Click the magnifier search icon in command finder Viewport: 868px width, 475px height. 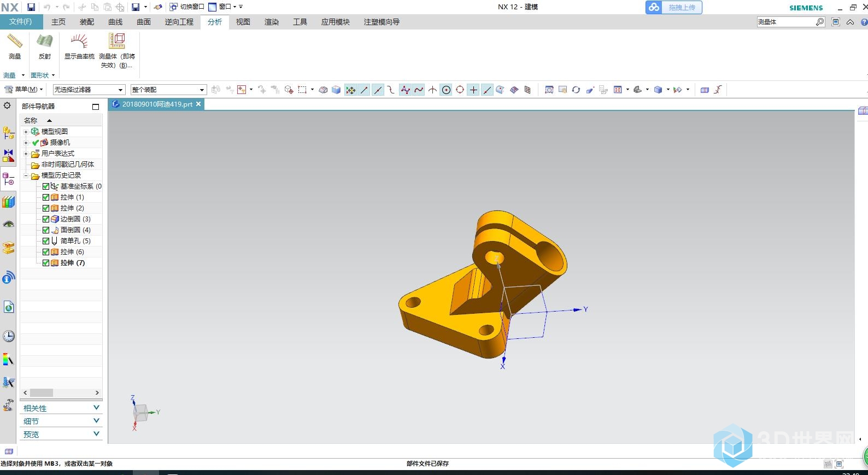click(x=820, y=22)
